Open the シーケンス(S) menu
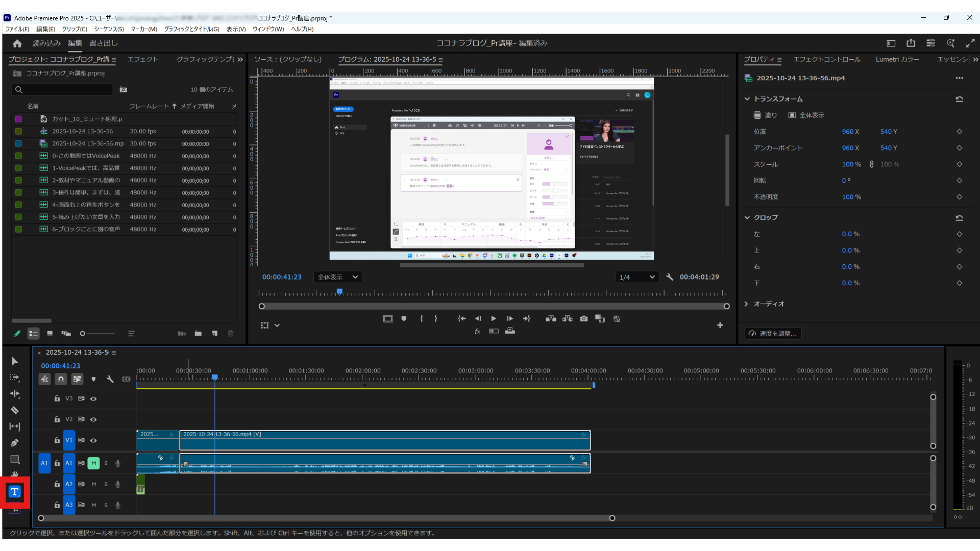 [109, 29]
